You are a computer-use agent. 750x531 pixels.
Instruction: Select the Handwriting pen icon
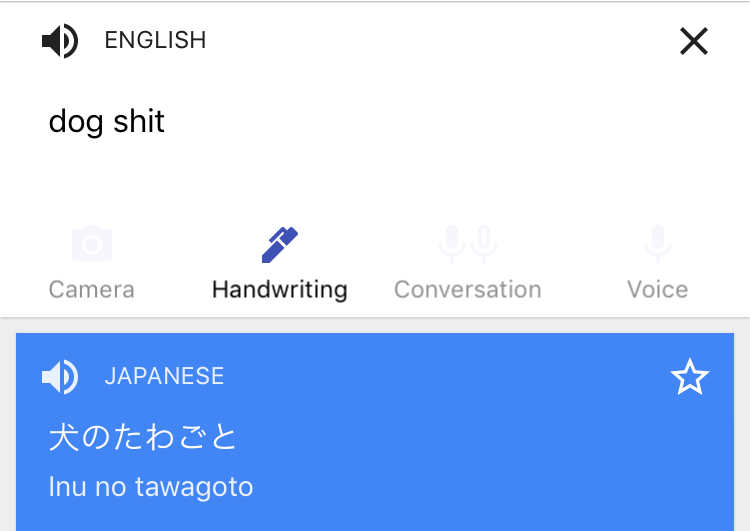280,245
